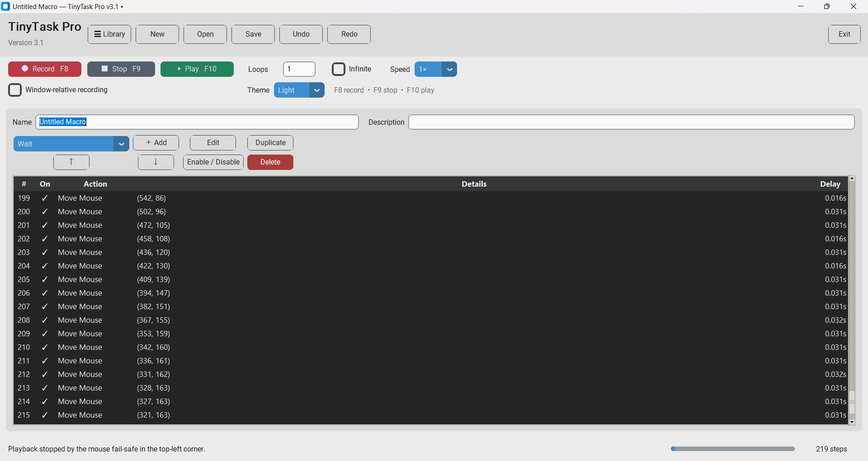
Task: Select step 213 Move Mouse row
Action: pos(431,388)
